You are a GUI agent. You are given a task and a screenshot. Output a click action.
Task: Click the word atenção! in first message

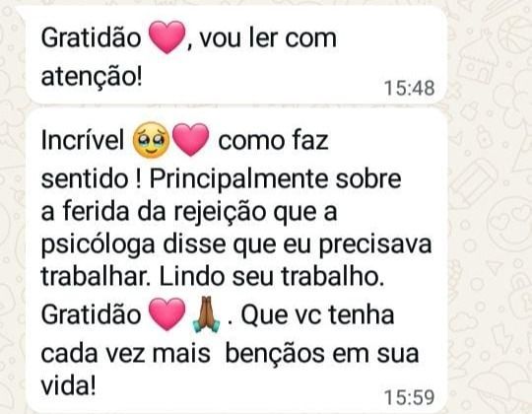click(92, 77)
